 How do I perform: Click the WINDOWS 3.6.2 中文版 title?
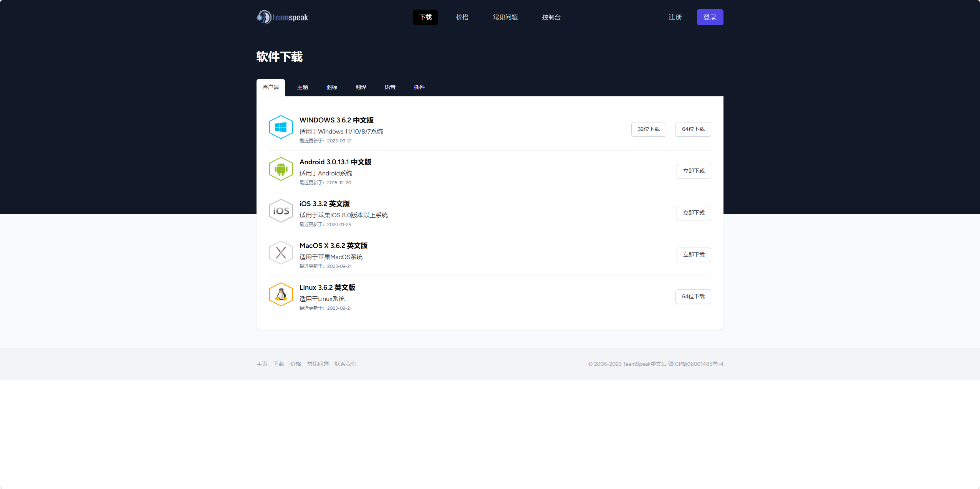[336, 120]
